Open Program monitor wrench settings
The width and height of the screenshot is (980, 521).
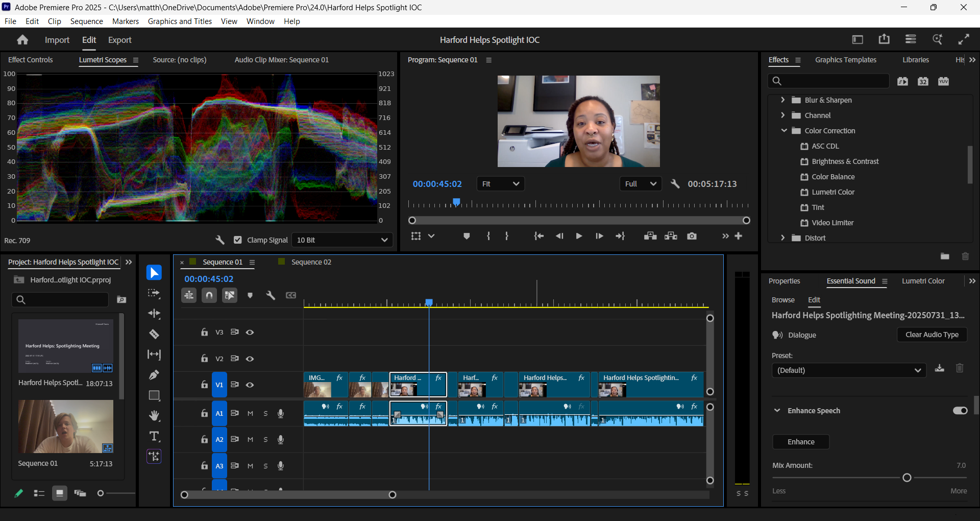[675, 184]
